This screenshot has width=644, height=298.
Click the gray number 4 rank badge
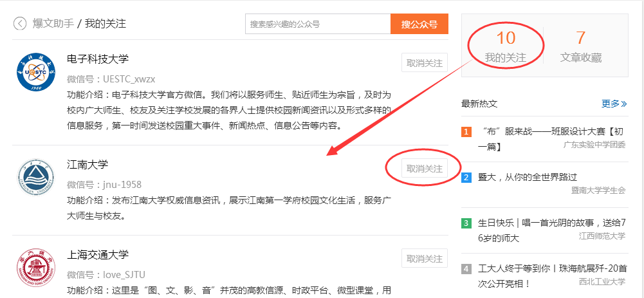pyautogui.click(x=466, y=269)
